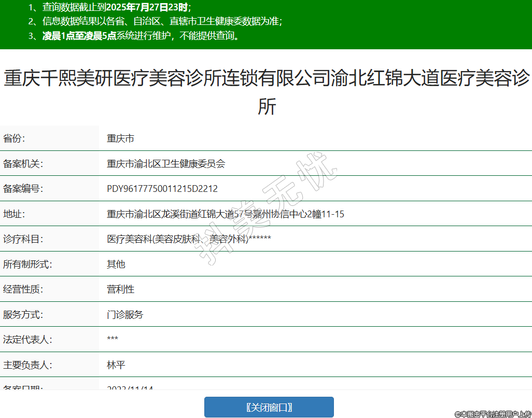Click the 主要负责人 label

click(27, 365)
